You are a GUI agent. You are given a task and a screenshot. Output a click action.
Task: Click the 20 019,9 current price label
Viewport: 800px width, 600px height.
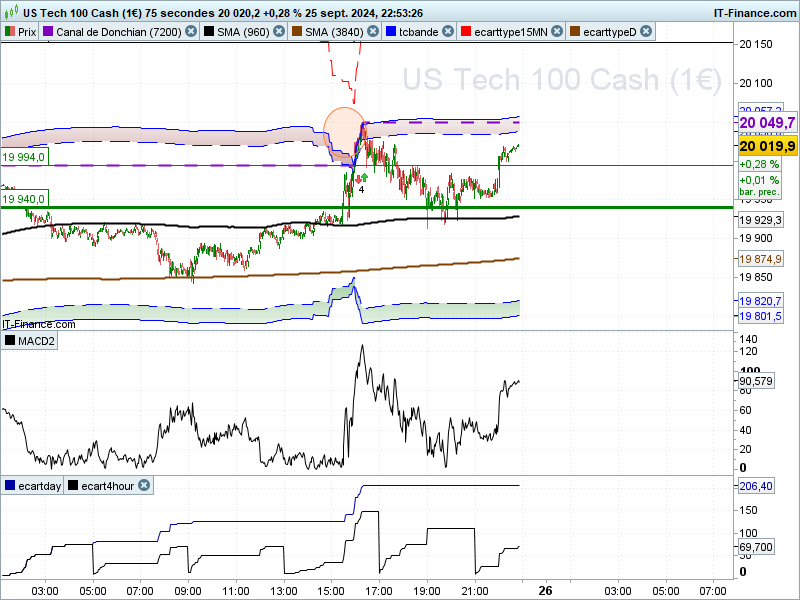point(767,146)
